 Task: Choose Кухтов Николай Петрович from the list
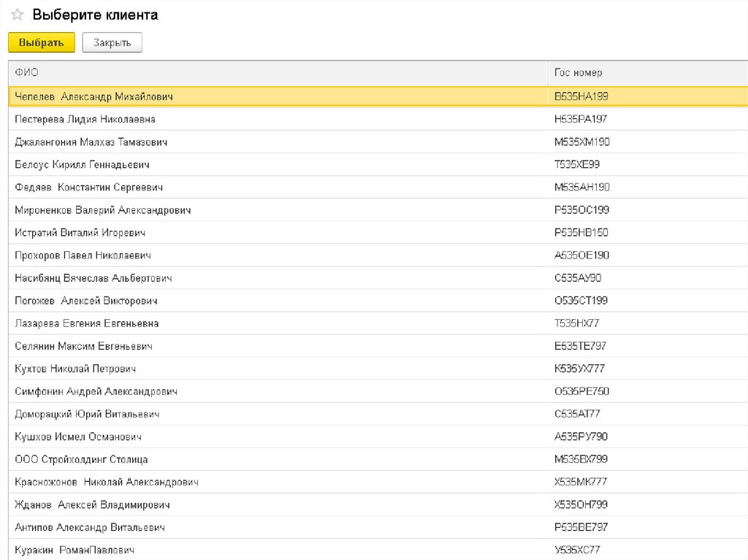click(75, 369)
